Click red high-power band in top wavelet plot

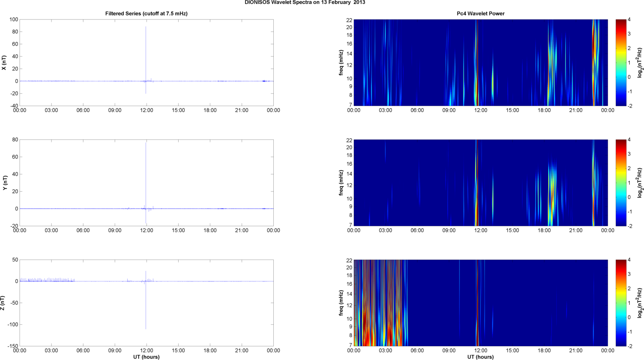[x=593, y=51]
